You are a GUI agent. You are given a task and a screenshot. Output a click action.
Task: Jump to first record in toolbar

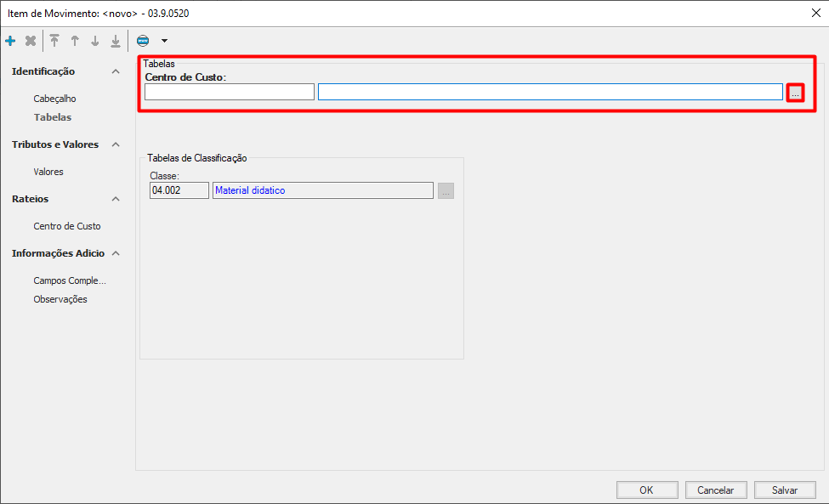(54, 41)
